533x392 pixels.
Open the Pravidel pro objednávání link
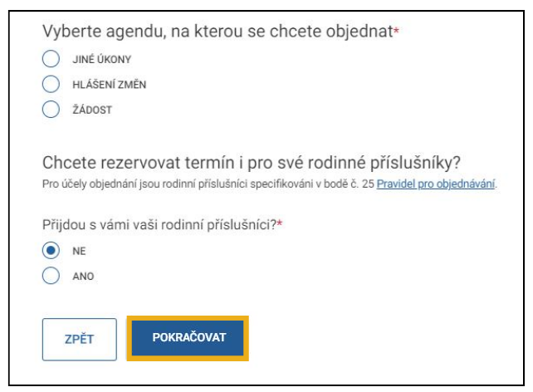click(x=436, y=184)
